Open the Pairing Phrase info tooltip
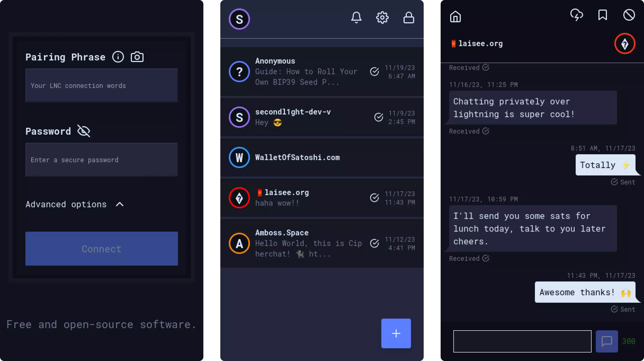 pos(118,56)
